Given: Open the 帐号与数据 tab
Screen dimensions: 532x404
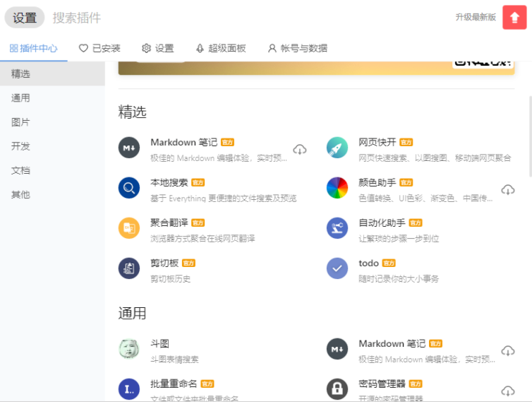Looking at the screenshot, I should [x=298, y=49].
